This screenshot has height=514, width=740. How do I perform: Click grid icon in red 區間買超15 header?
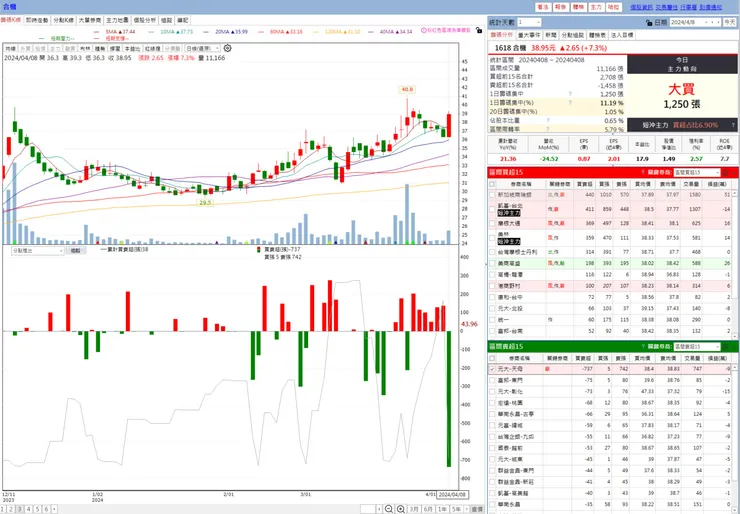(x=726, y=173)
